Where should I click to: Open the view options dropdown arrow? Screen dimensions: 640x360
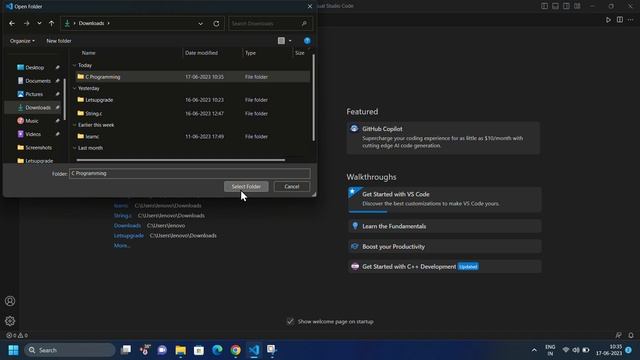click(290, 41)
